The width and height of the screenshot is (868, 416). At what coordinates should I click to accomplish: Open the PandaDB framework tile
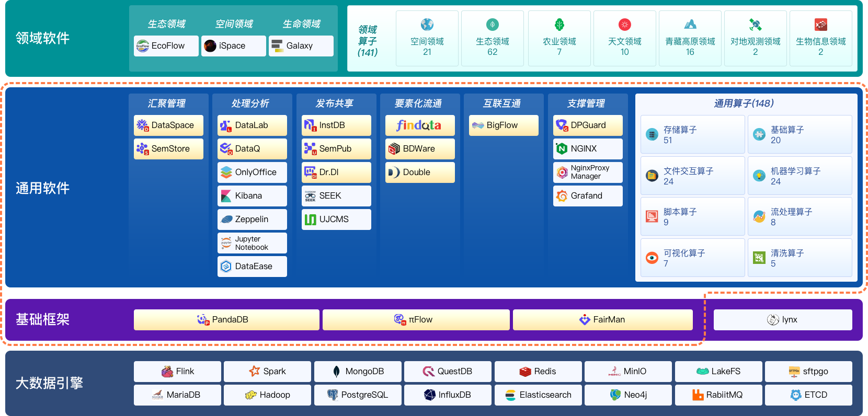tap(226, 320)
